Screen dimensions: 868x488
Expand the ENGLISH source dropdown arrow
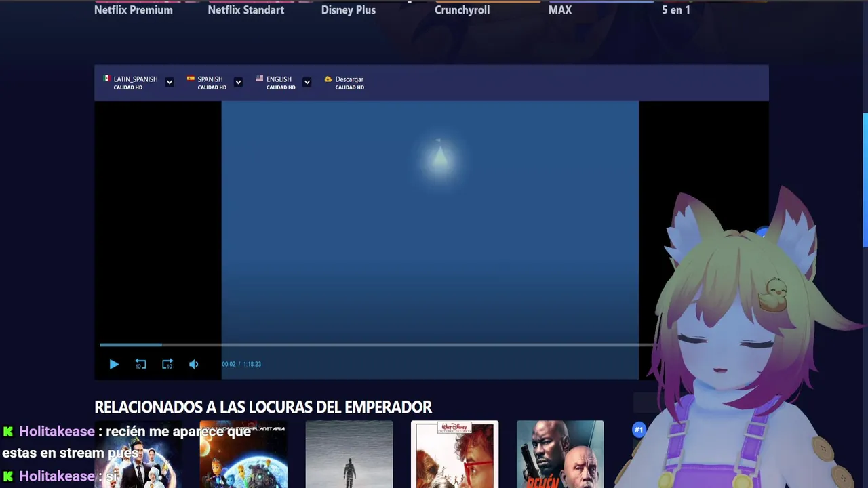pyautogui.click(x=307, y=82)
